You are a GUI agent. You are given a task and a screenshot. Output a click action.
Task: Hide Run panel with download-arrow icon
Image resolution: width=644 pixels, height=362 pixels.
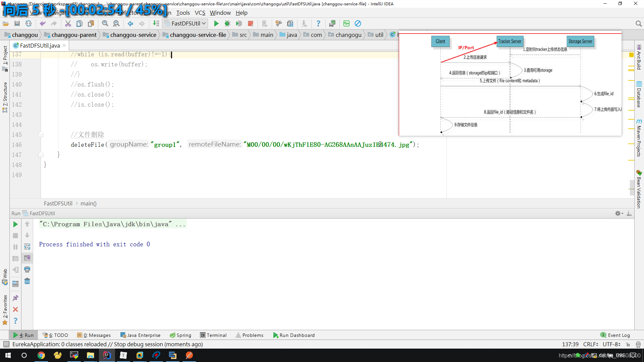pos(629,213)
